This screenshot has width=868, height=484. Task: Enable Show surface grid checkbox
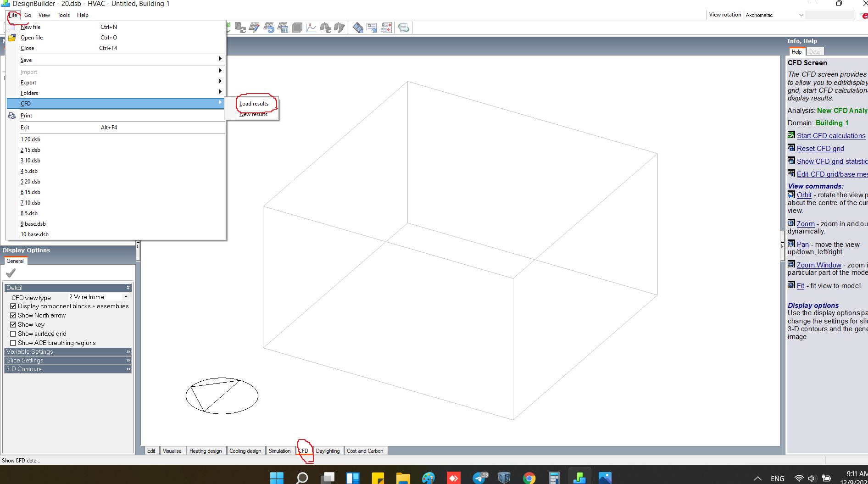click(13, 334)
